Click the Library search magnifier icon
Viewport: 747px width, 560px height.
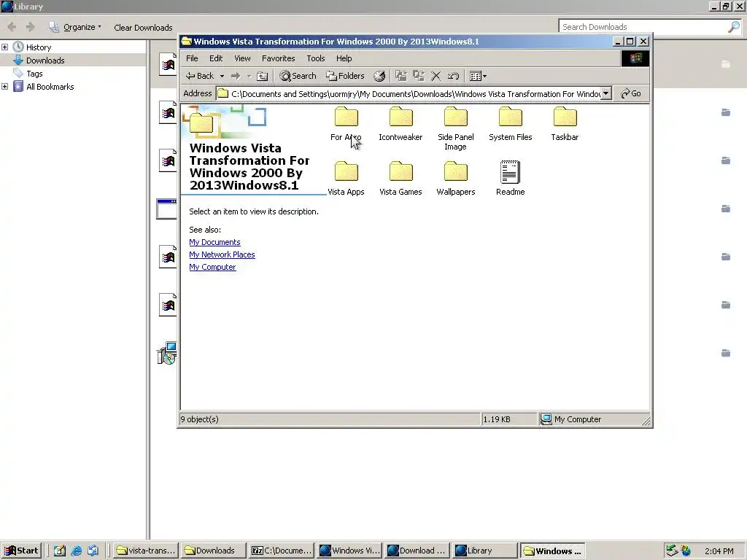tap(734, 27)
